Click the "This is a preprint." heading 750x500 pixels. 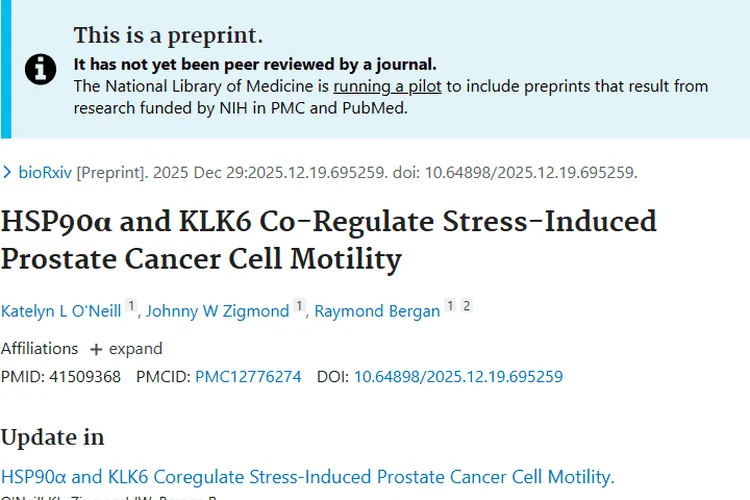[x=168, y=36]
